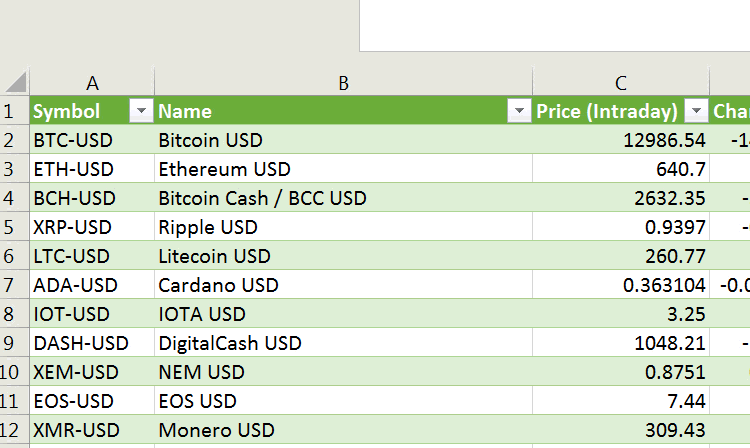The width and height of the screenshot is (750, 448).
Task: Select column C header
Action: 620,83
